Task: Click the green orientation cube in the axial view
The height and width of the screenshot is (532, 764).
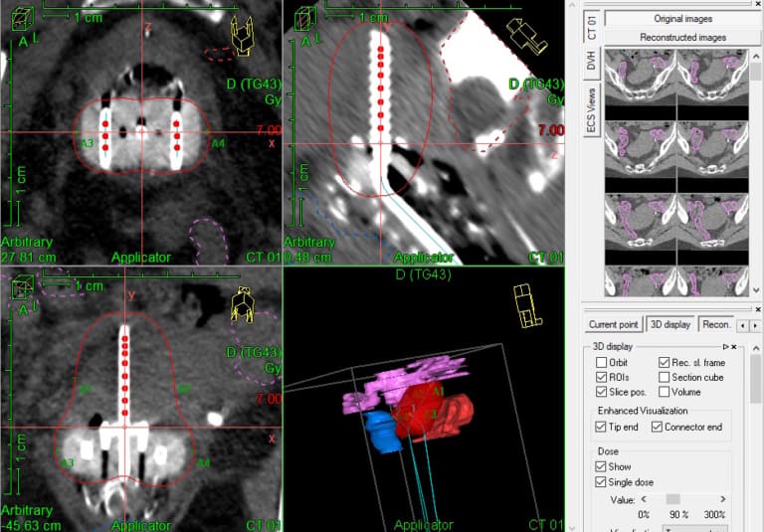Action: (x=23, y=20)
